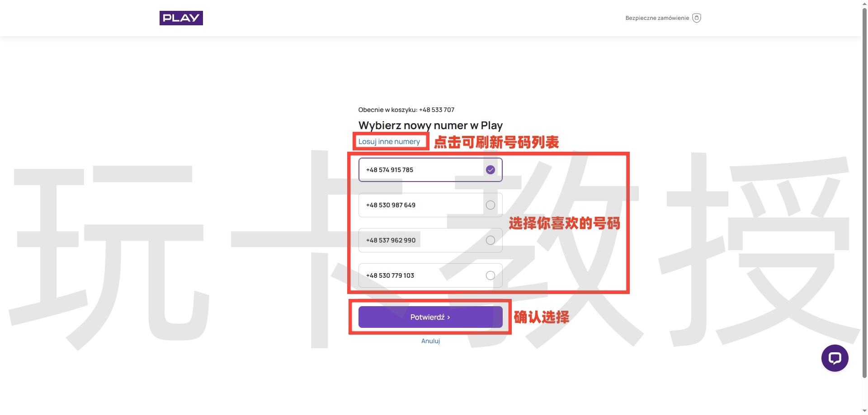Select number +48 530 987 649
This screenshot has width=868, height=415.
tap(430, 205)
